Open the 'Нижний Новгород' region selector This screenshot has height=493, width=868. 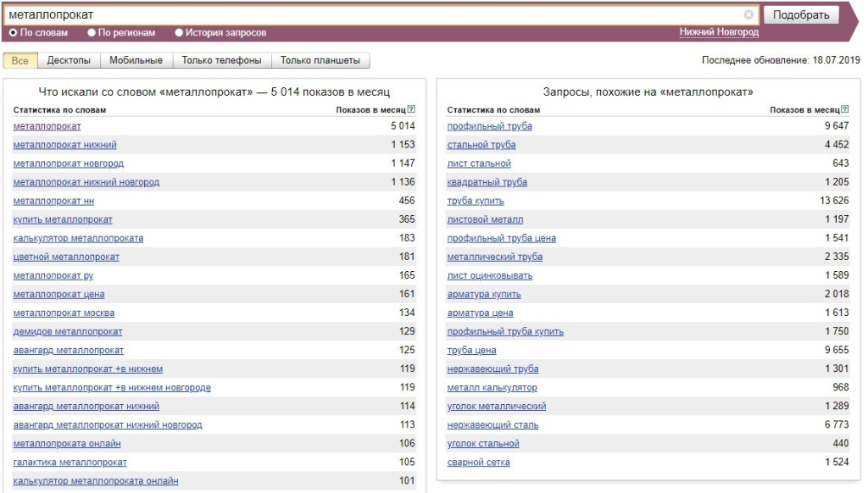tap(719, 32)
